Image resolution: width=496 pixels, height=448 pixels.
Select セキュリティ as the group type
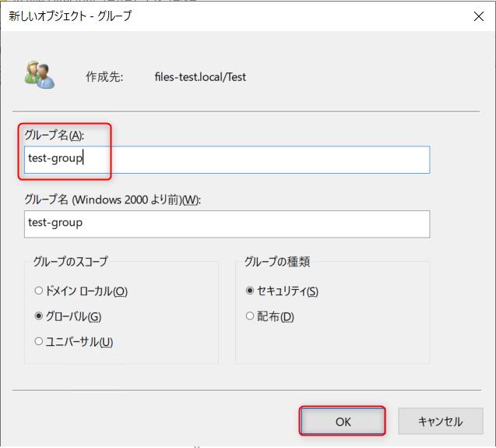pyautogui.click(x=250, y=291)
